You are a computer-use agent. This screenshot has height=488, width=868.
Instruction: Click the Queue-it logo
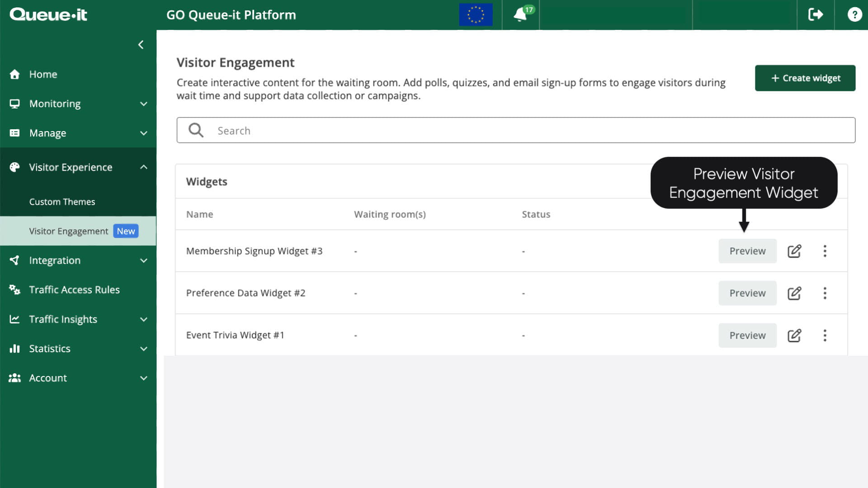[x=48, y=14]
